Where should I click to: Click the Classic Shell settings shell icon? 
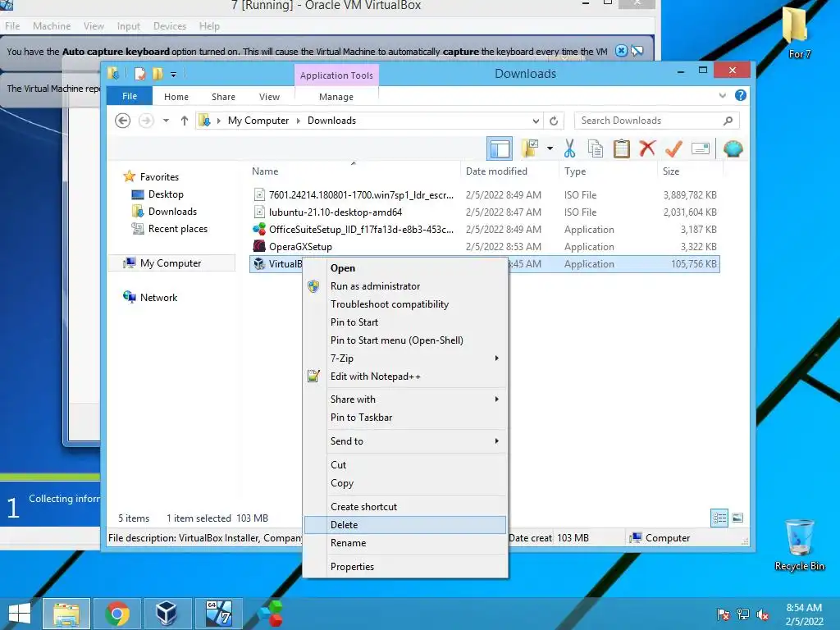coord(733,148)
